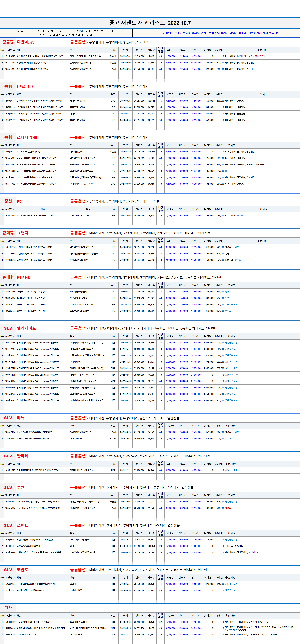Click the color cell '스페이스블랙'
Viewport: 300px width, 644px height.
(76, 590)
